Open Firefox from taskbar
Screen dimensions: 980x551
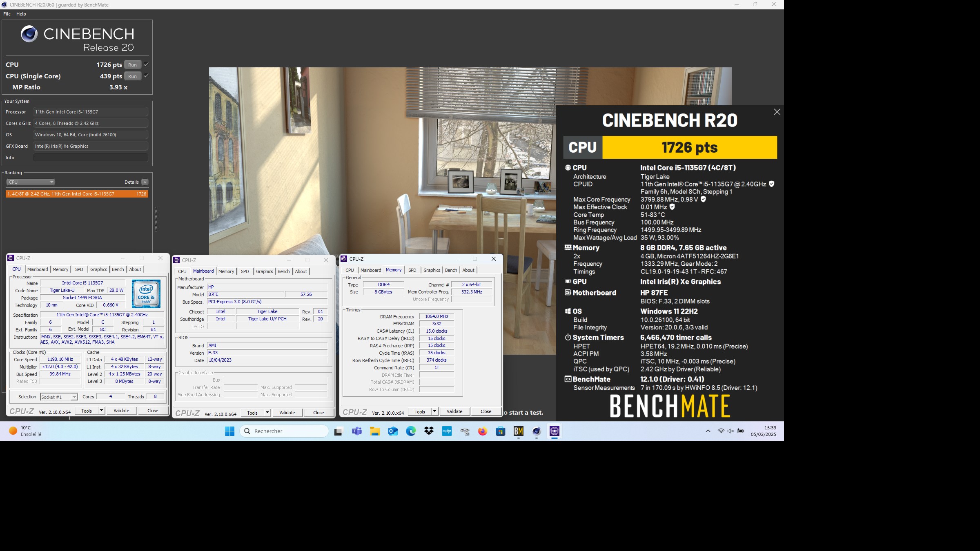click(x=483, y=431)
